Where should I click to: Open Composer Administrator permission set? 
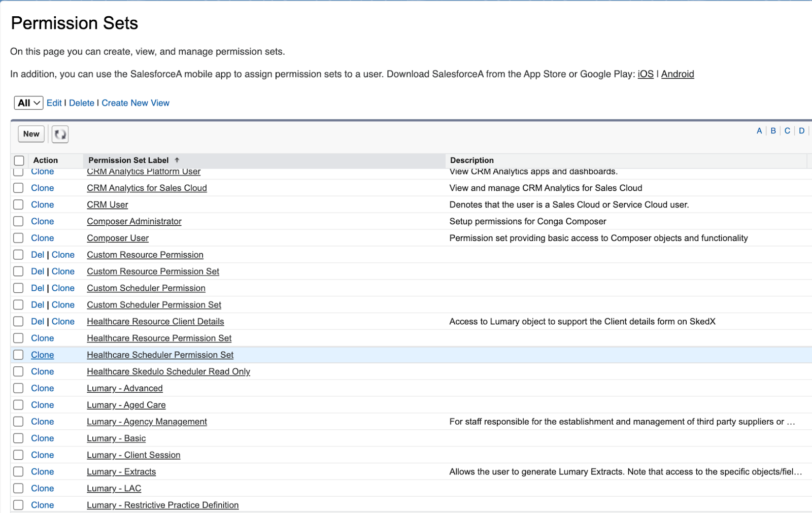(x=134, y=221)
